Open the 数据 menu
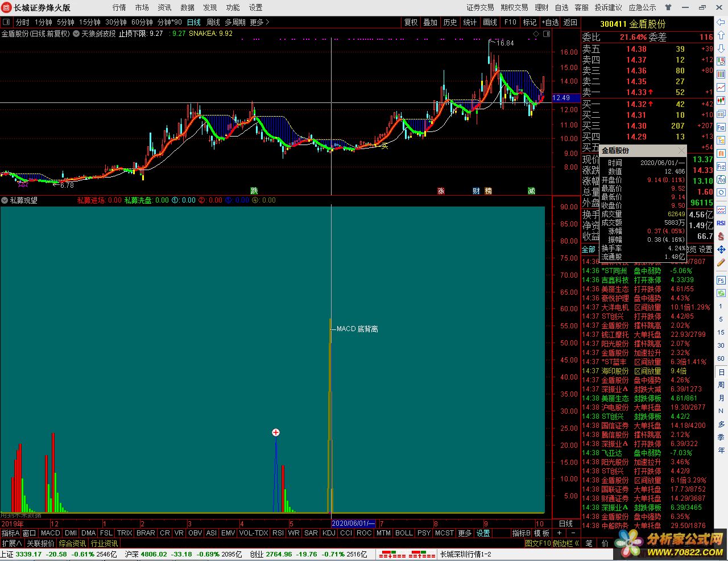Image resolution: width=728 pixels, height=561 pixels. [x=188, y=7]
